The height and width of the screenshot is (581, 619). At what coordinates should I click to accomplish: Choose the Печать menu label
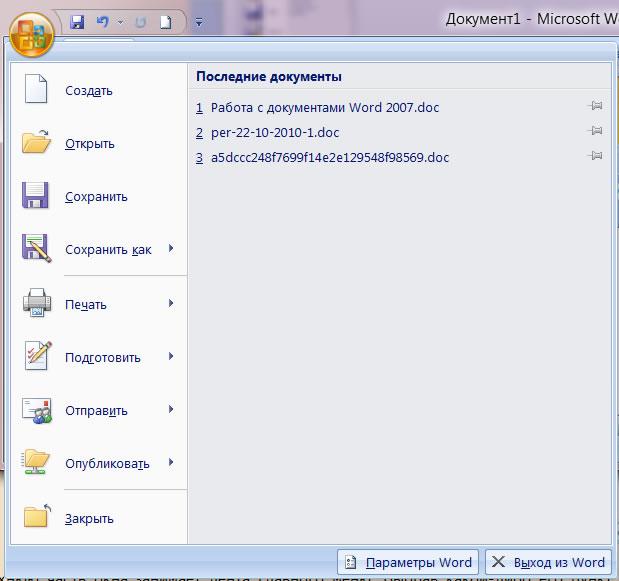(x=86, y=305)
